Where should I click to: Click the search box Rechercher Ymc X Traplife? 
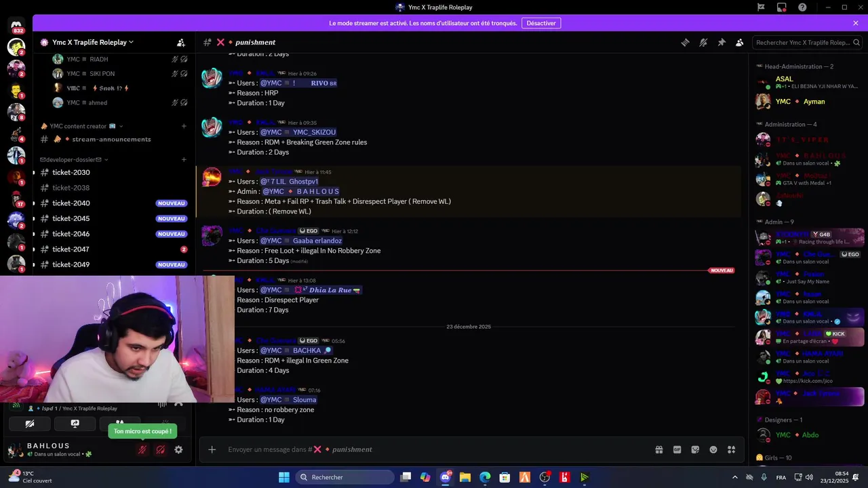807,42
